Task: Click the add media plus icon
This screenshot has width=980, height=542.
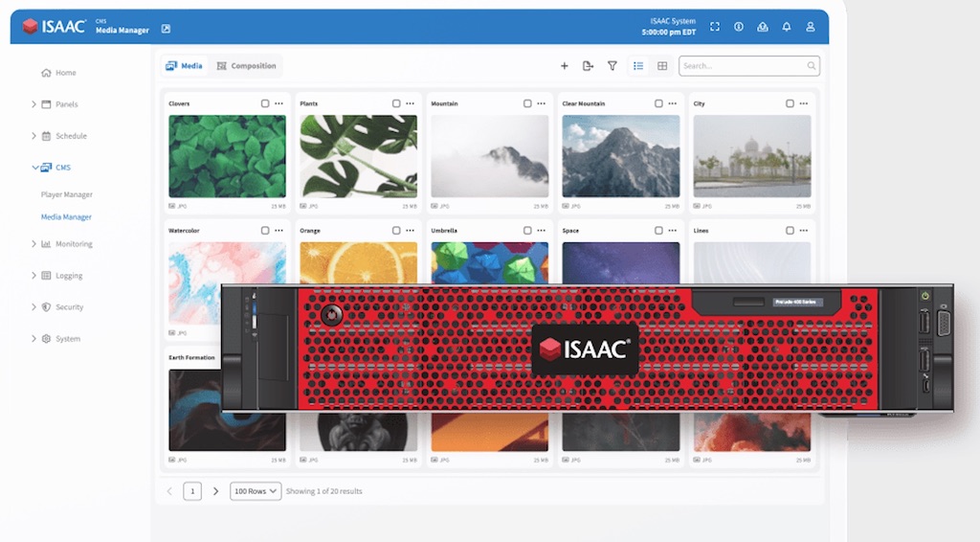Action: [x=564, y=66]
